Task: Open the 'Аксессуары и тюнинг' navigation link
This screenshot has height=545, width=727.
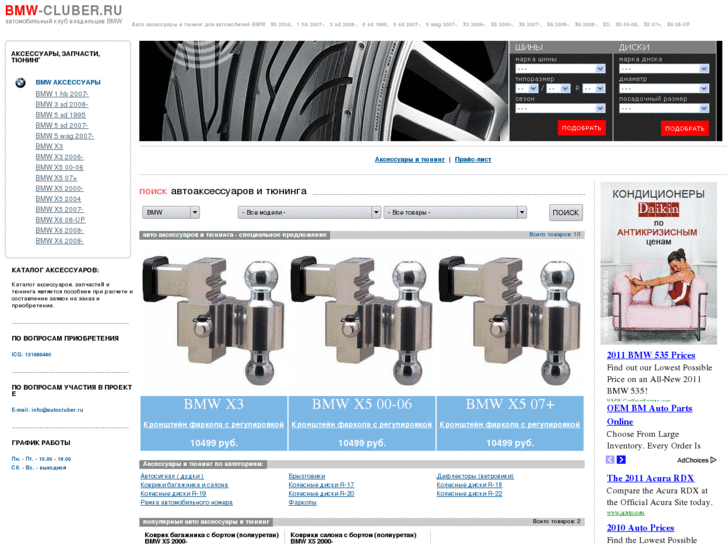Action: pos(410,160)
